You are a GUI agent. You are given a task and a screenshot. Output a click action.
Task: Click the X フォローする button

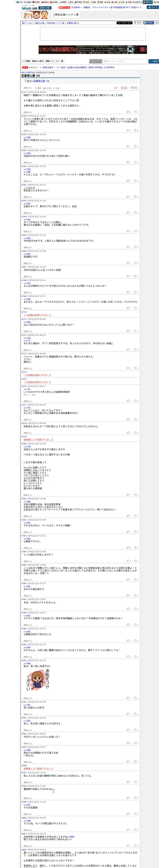click(x=124, y=23)
